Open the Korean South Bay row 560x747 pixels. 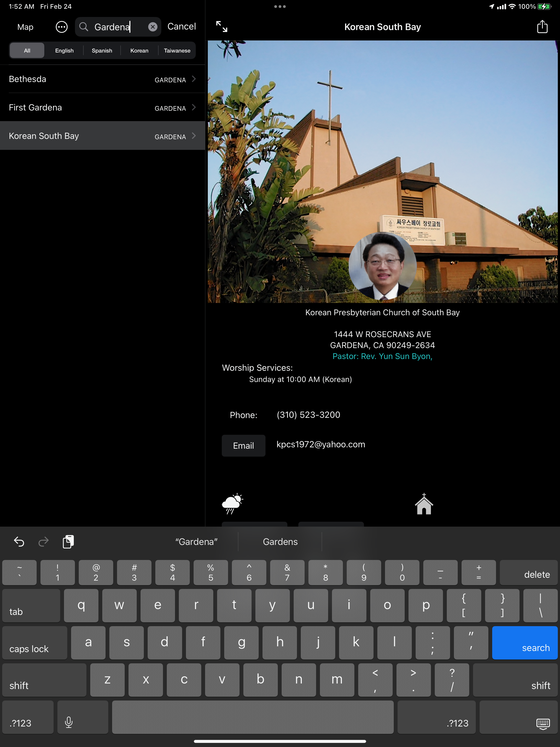(102, 136)
